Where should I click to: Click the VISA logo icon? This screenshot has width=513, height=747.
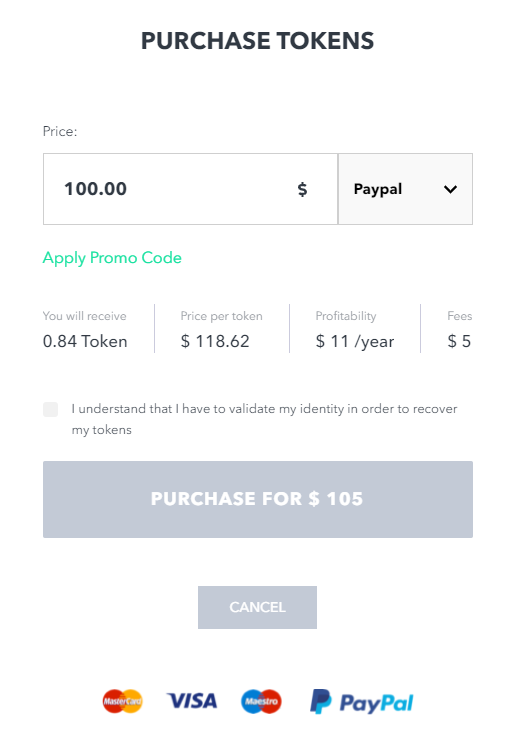click(192, 701)
